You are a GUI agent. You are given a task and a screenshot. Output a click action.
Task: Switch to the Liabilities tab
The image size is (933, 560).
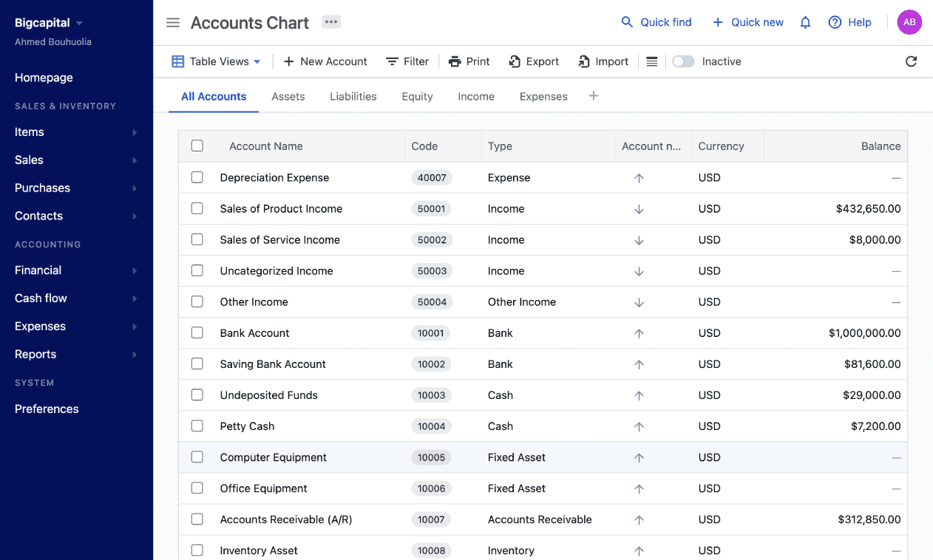point(353,97)
